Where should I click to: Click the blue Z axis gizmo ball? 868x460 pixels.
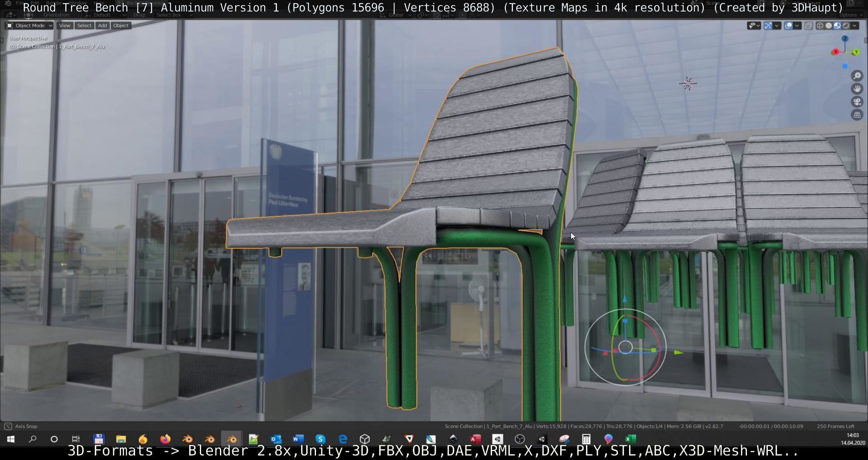point(845,39)
